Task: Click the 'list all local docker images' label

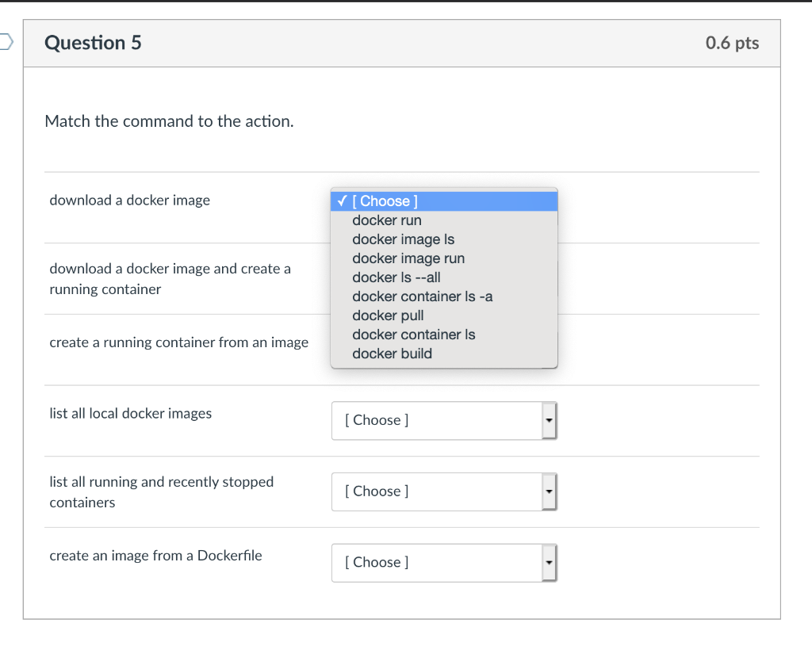Action: [x=131, y=414]
